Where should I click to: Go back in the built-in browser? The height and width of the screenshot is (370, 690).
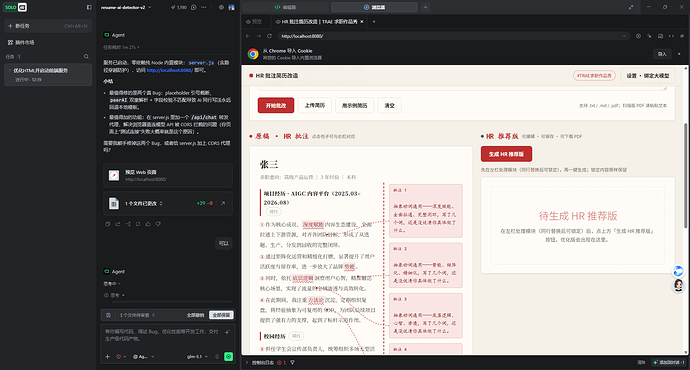coord(248,36)
